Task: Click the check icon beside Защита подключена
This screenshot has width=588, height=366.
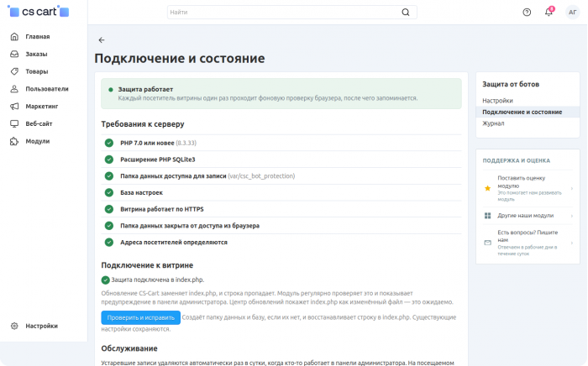Action: pyautogui.click(x=105, y=280)
